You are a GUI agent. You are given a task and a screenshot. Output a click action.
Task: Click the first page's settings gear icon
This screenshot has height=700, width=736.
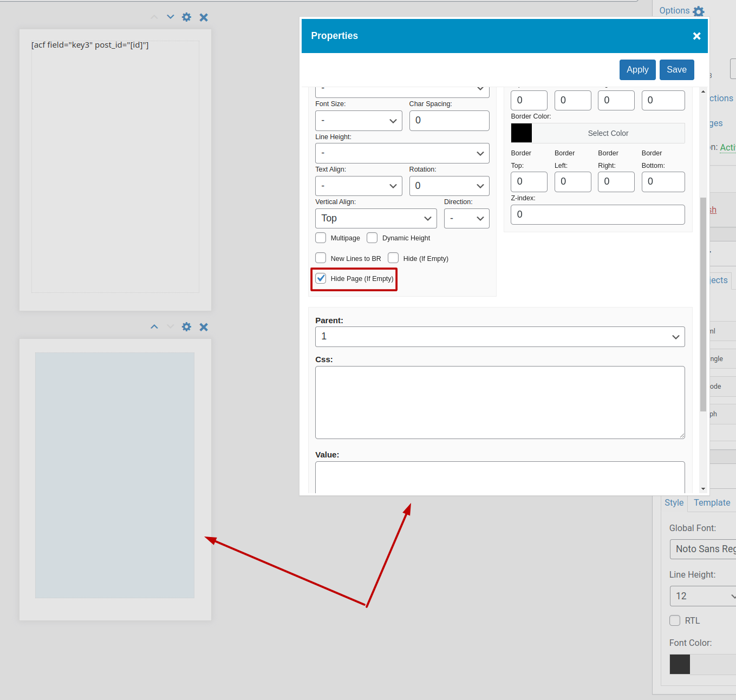(x=186, y=17)
